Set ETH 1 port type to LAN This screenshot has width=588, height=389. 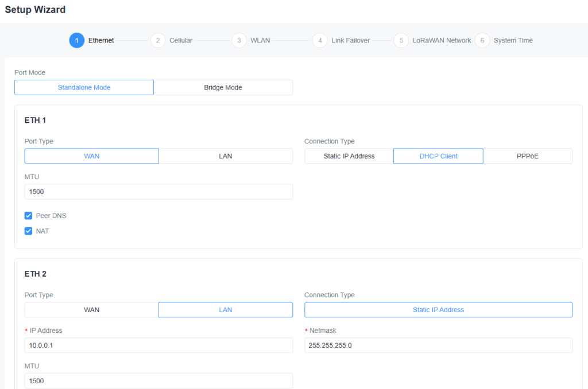[226, 156]
